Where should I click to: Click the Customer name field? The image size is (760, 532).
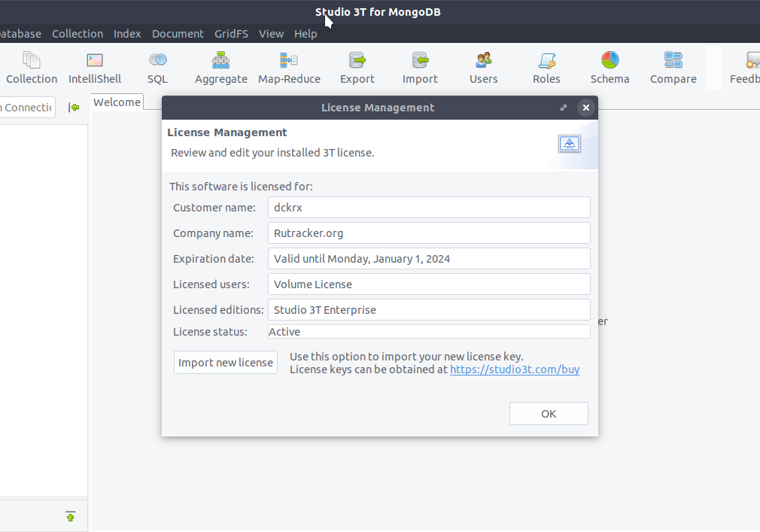(x=429, y=208)
